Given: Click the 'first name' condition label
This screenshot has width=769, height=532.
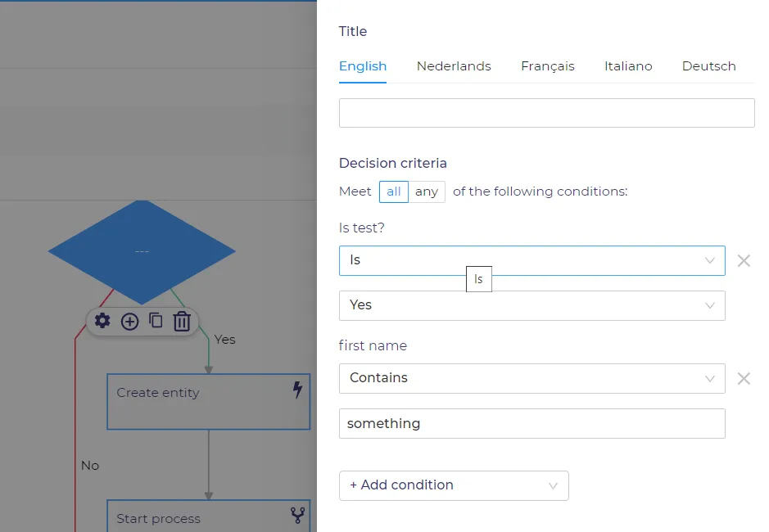Looking at the screenshot, I should pyautogui.click(x=373, y=345).
